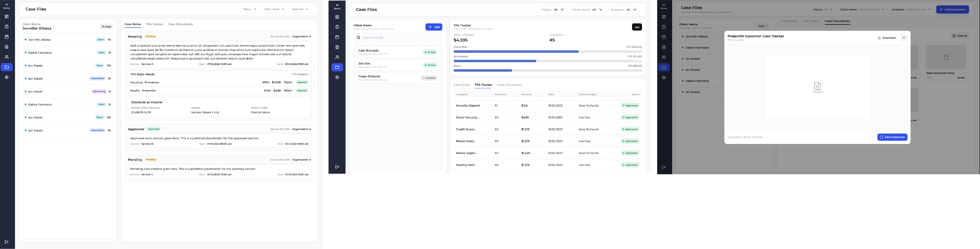Select Ian Steele row tagged Upcoming

(x=68, y=91)
